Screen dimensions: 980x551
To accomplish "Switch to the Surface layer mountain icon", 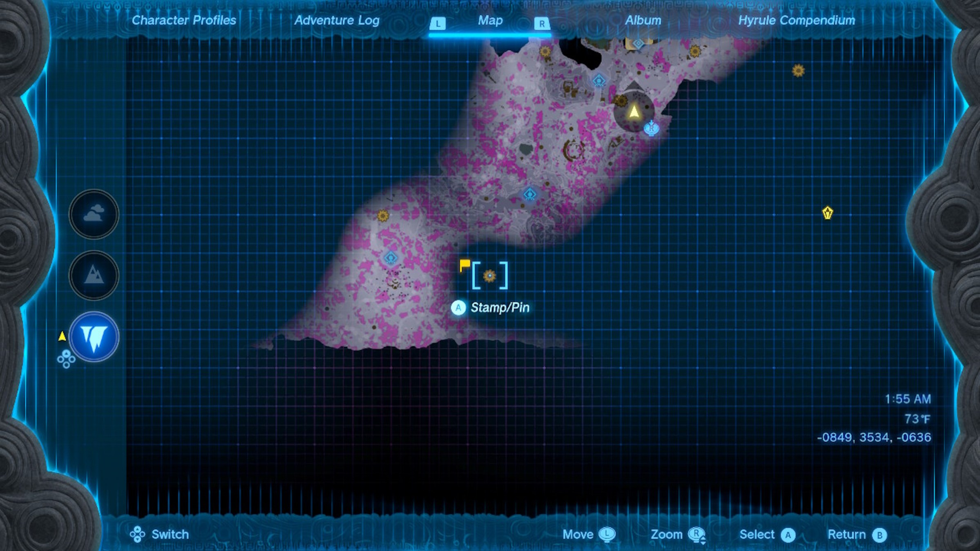I will [x=94, y=275].
